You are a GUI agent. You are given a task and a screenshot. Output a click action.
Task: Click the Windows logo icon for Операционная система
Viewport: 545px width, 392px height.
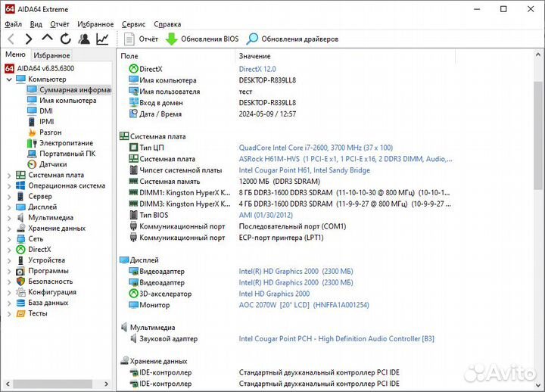click(x=21, y=185)
